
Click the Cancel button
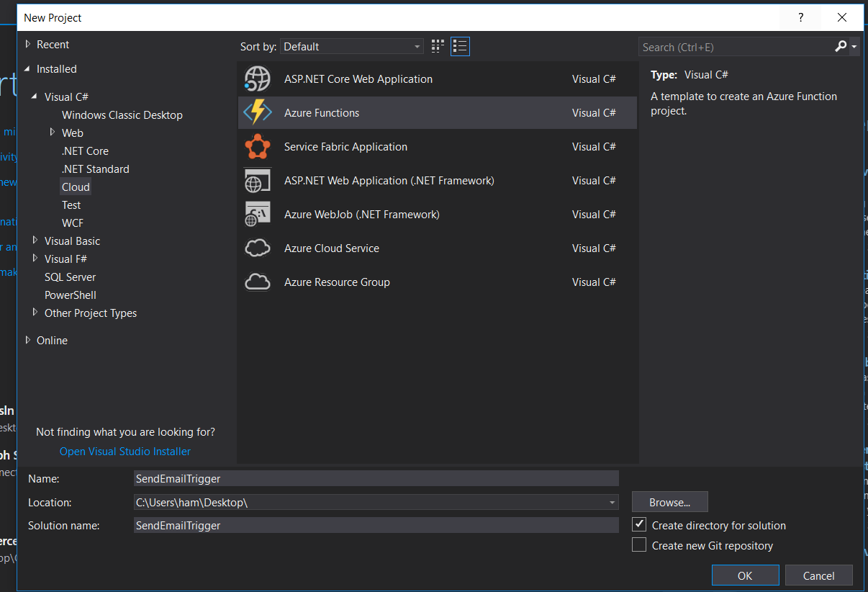[818, 575]
